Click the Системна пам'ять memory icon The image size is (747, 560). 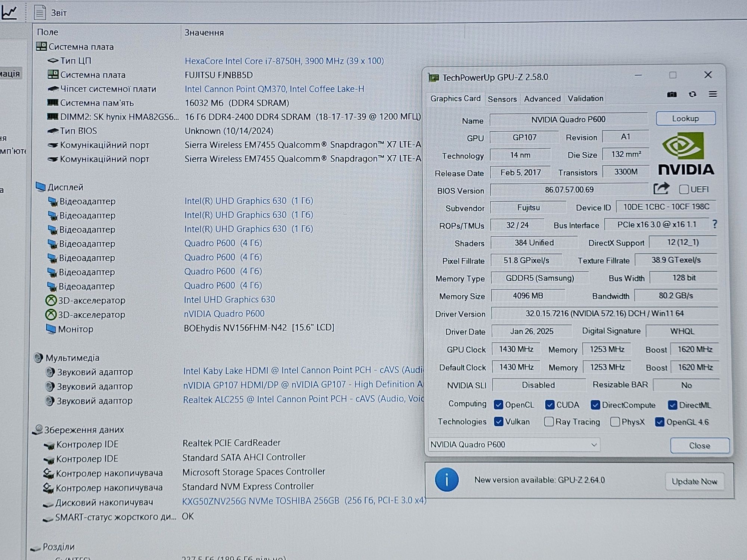53,102
